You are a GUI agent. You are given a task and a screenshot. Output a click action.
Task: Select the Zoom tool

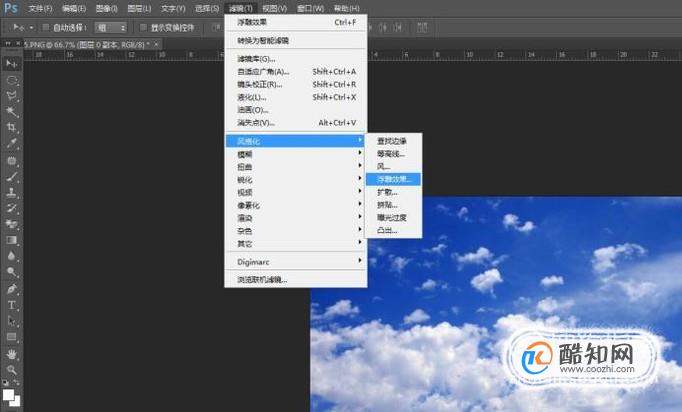(11, 370)
